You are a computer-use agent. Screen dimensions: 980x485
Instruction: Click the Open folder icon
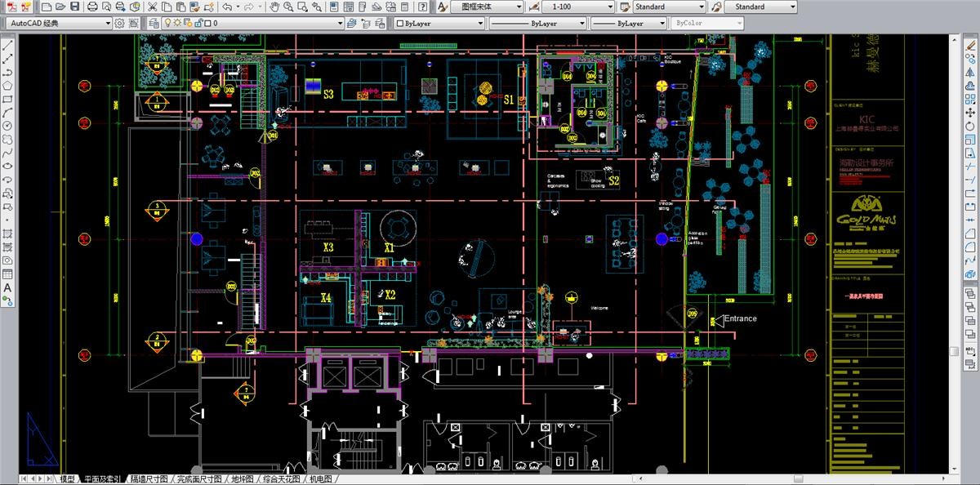pos(61,7)
